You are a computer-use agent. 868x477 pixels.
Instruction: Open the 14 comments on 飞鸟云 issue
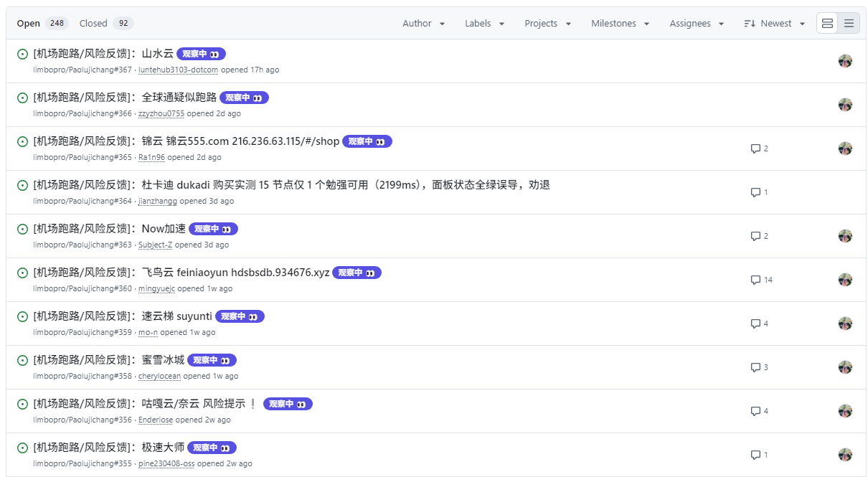(761, 280)
